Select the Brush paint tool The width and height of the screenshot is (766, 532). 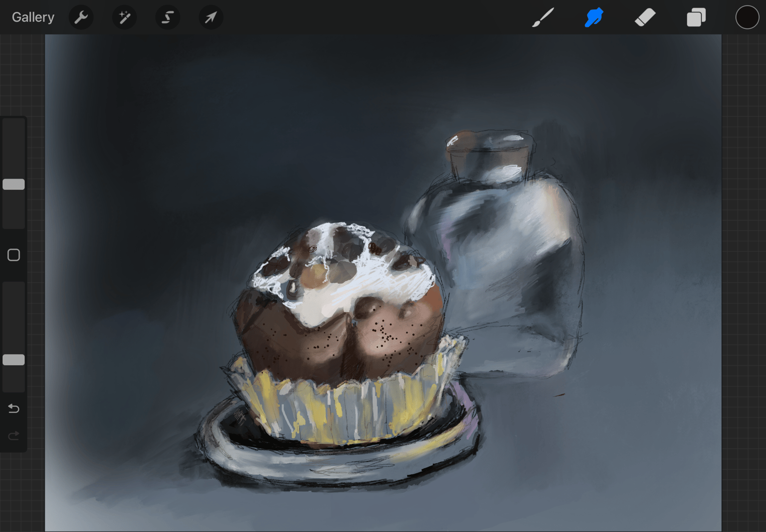(x=543, y=17)
